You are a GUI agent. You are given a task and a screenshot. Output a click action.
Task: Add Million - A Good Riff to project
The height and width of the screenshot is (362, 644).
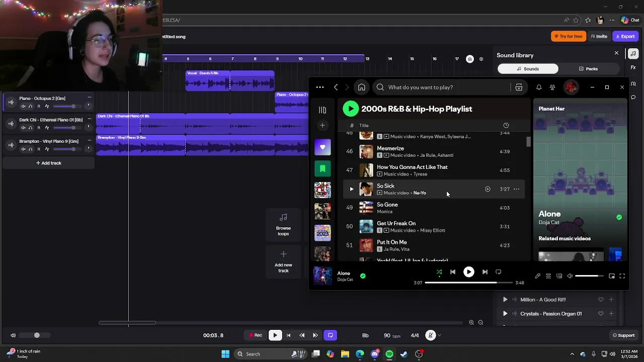(x=611, y=300)
